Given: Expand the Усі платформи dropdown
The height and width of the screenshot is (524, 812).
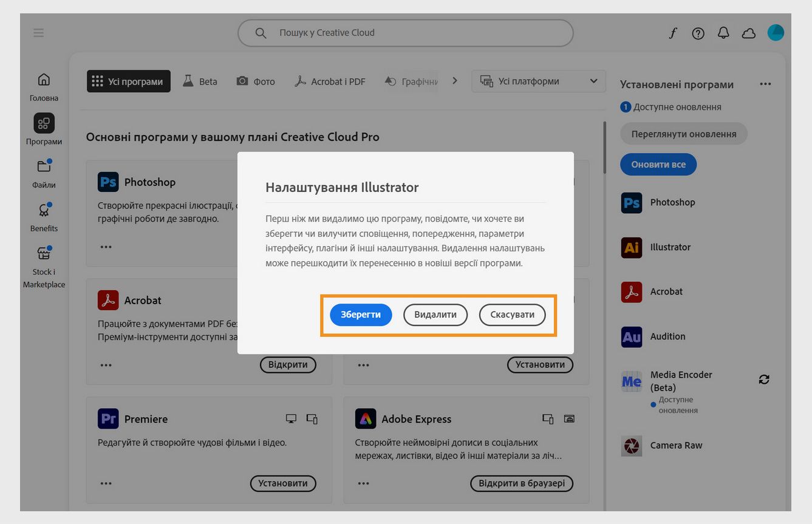Looking at the screenshot, I should [x=539, y=81].
